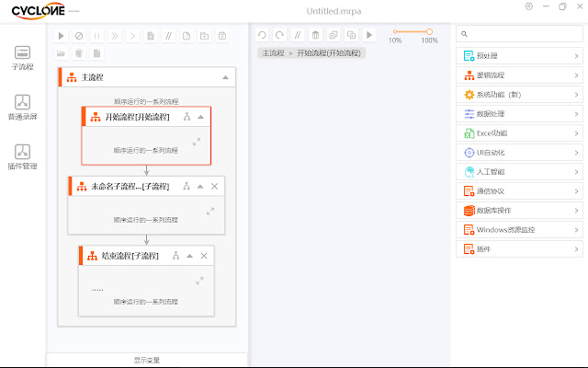Screen dimensions: 588x368
Task: Expand the 数据库操作 category
Action: [519, 211]
